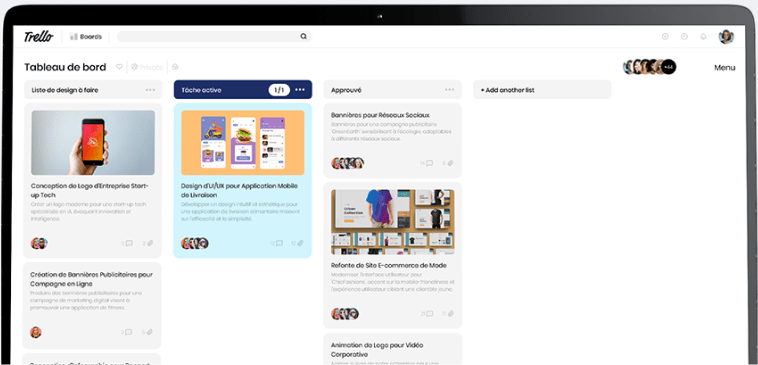Click the Approuvé list title
758x365 pixels.
(346, 90)
